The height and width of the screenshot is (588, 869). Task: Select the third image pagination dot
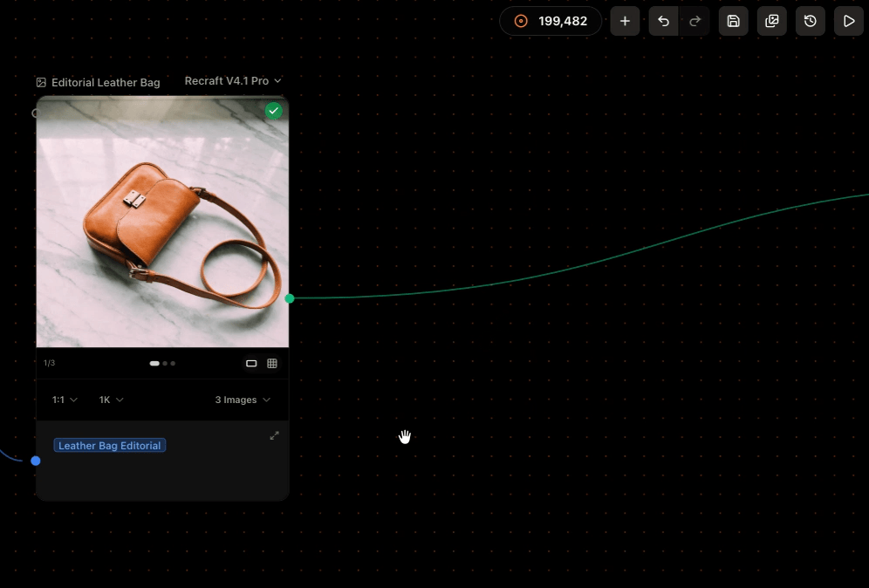tap(173, 364)
